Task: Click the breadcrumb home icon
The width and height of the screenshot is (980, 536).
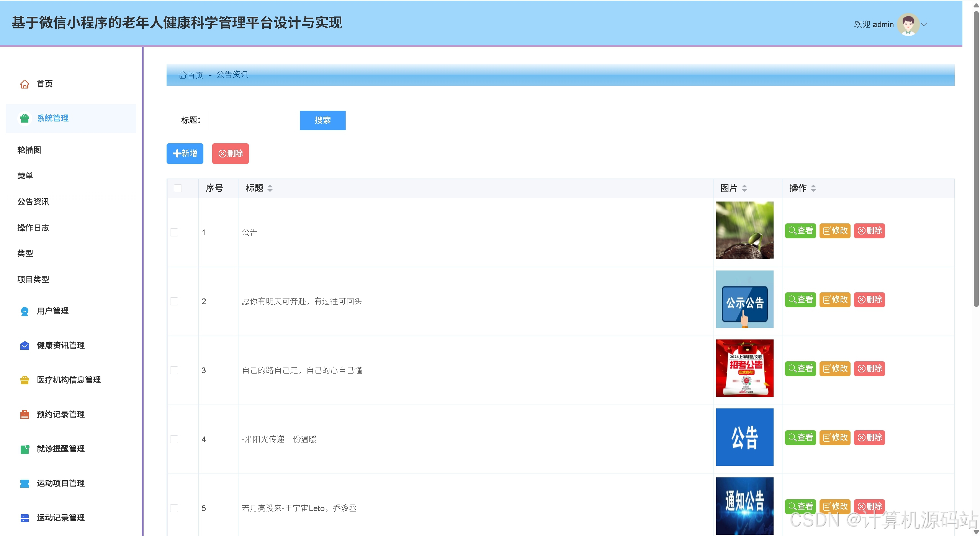Action: pos(182,75)
